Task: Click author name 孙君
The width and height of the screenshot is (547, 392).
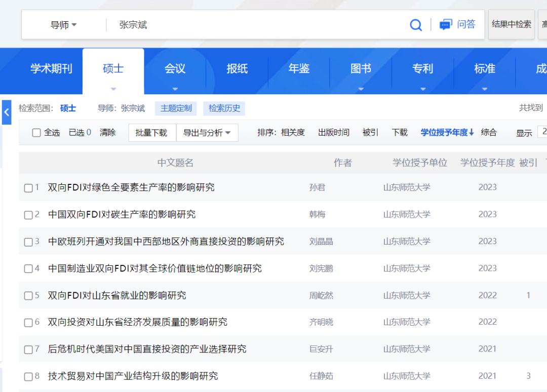Action: (x=317, y=187)
